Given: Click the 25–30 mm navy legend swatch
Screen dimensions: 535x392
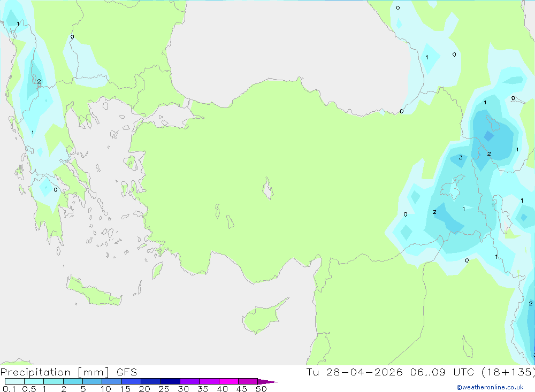Looking at the screenshot, I should pos(170,381).
